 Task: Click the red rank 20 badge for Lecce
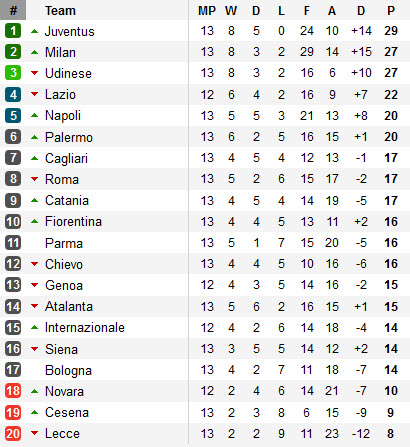[x=13, y=433]
